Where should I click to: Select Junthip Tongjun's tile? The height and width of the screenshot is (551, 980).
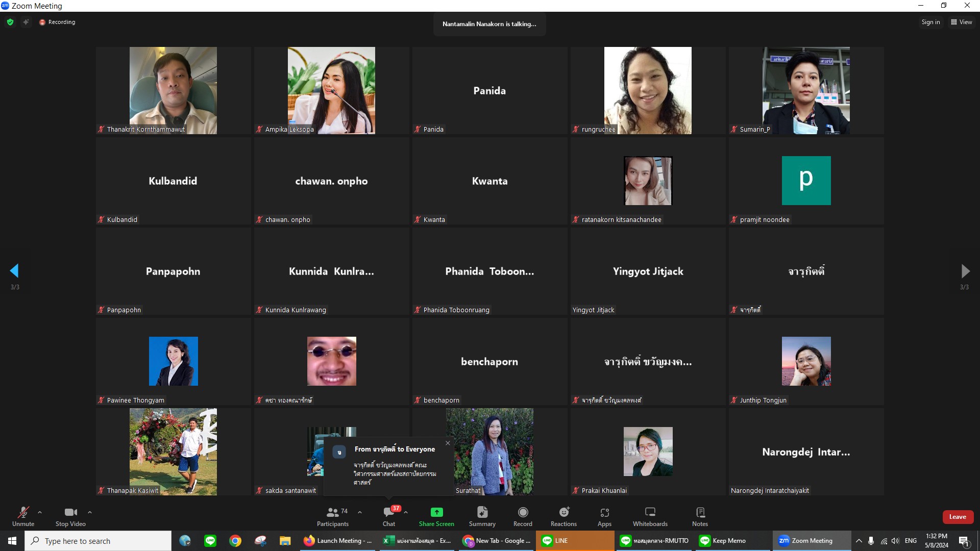(x=806, y=361)
